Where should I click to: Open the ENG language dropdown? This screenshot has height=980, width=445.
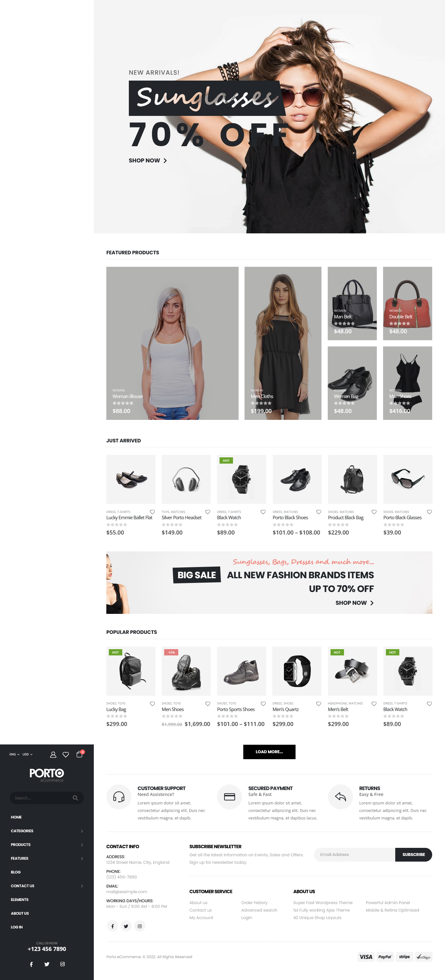pyautogui.click(x=14, y=754)
